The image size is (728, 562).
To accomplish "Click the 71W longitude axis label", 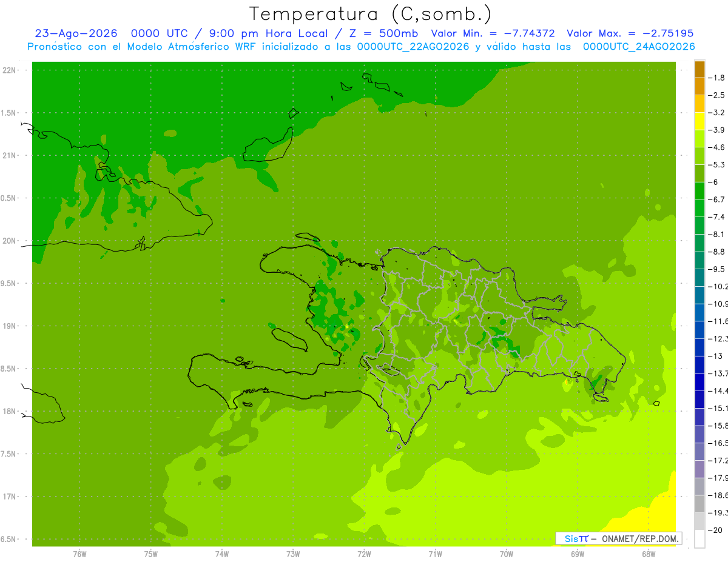I will [x=435, y=554].
